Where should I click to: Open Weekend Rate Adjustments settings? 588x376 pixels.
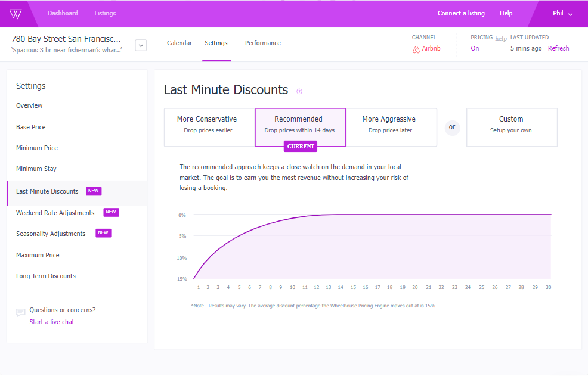pos(55,212)
